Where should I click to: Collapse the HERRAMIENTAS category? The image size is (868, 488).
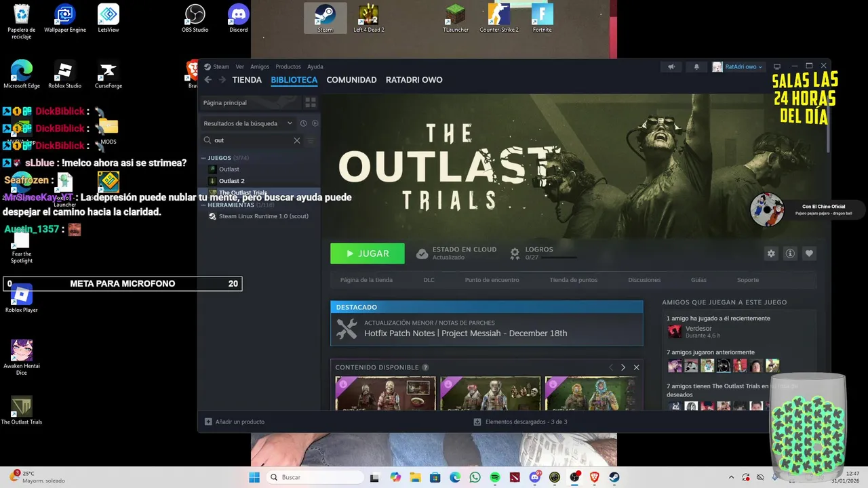(203, 205)
